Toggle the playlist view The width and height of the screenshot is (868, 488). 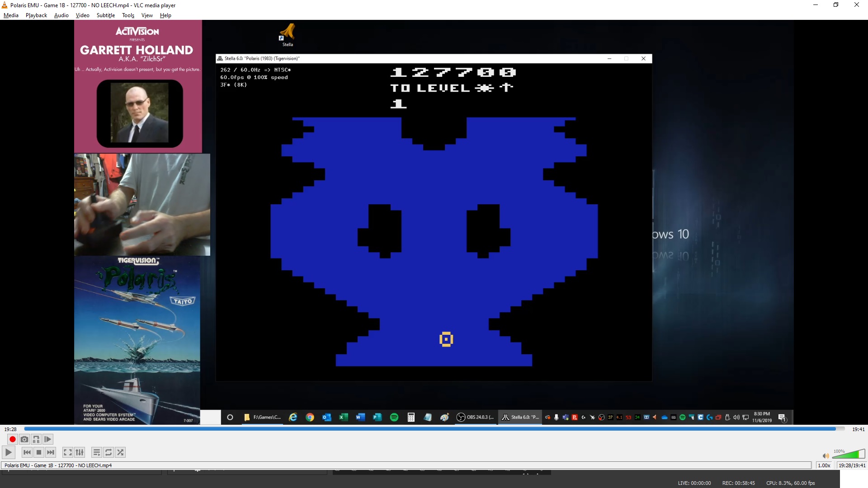[97, 452]
